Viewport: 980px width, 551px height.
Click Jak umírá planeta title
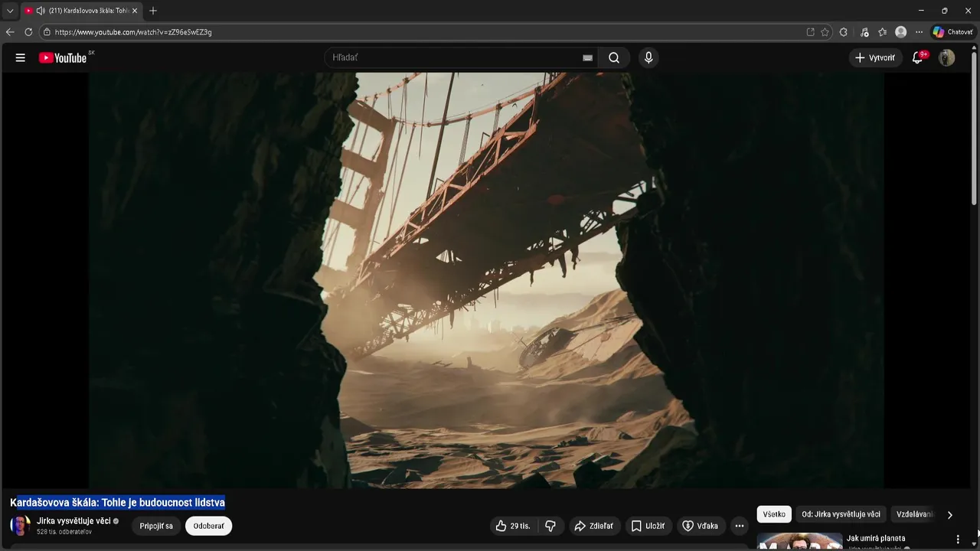[876, 538]
